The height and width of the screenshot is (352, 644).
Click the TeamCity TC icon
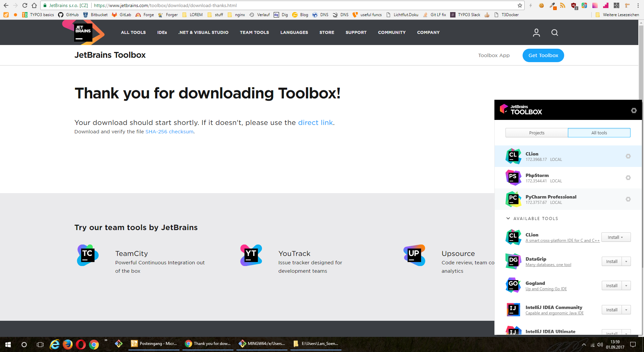tap(88, 255)
